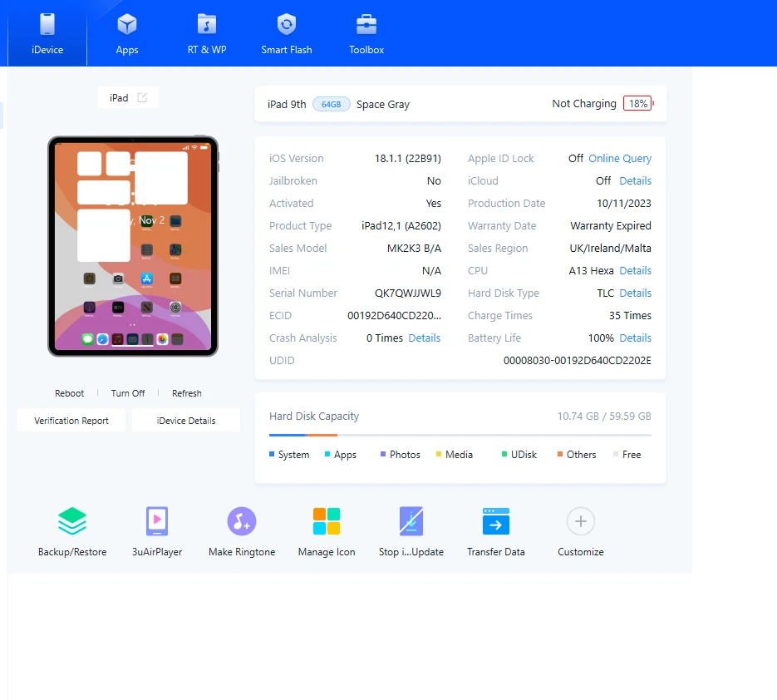The width and height of the screenshot is (777, 700).
Task: Click the Others legend orange swatch
Action: [560, 454]
